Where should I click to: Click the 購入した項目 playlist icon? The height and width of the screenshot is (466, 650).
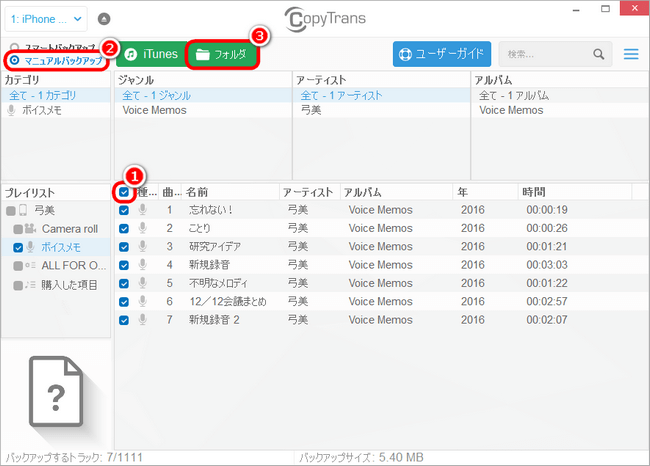pos(30,285)
